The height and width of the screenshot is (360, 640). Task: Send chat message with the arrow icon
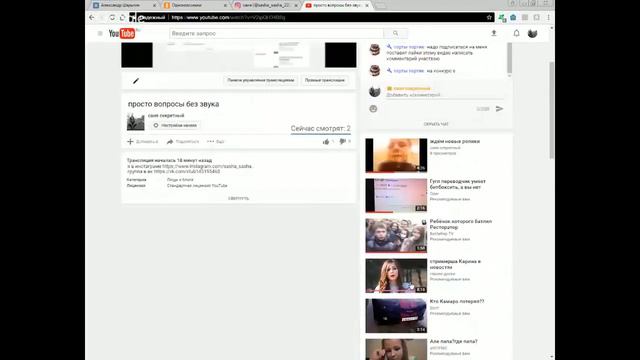point(499,109)
